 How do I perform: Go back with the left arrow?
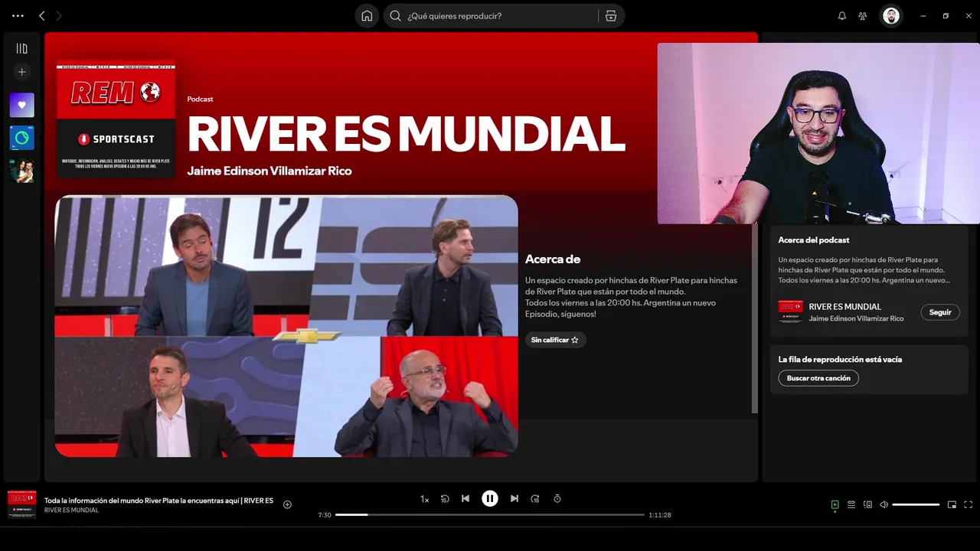[42, 15]
